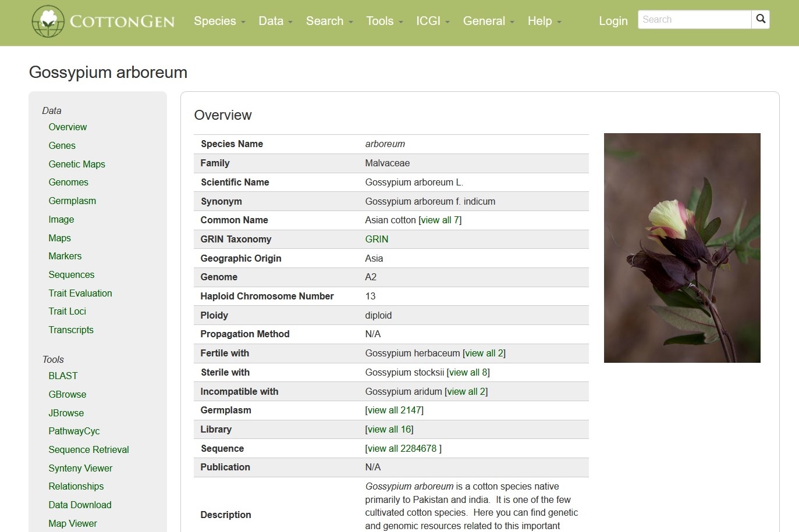
Task: Select 'Gossypium arboreum L.' scientific name text
Action: (414, 182)
